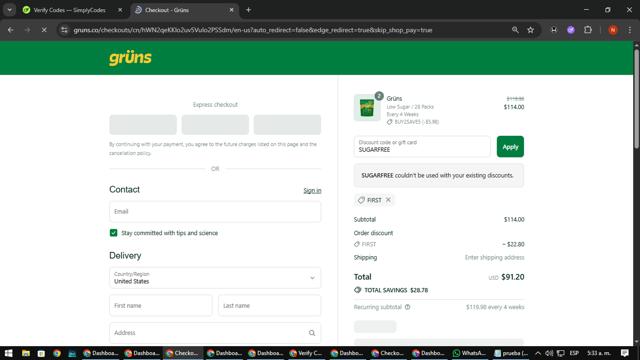Screen dimensions: 640x360
Task: Click the Sign in link
Action: coord(312,191)
